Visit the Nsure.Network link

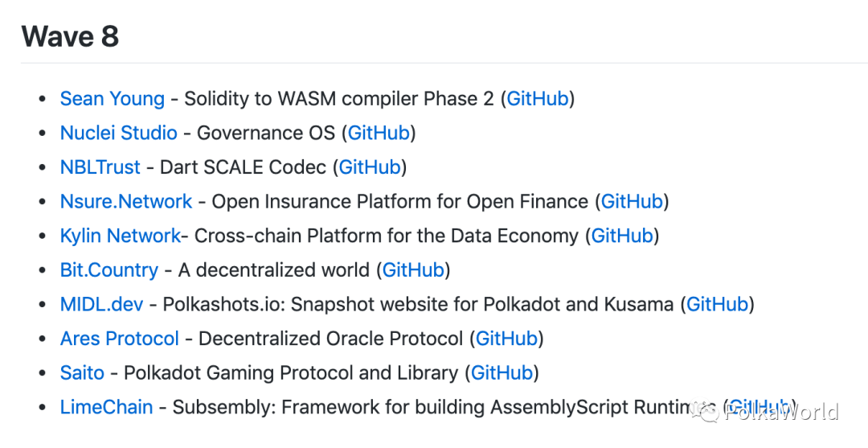click(x=126, y=202)
